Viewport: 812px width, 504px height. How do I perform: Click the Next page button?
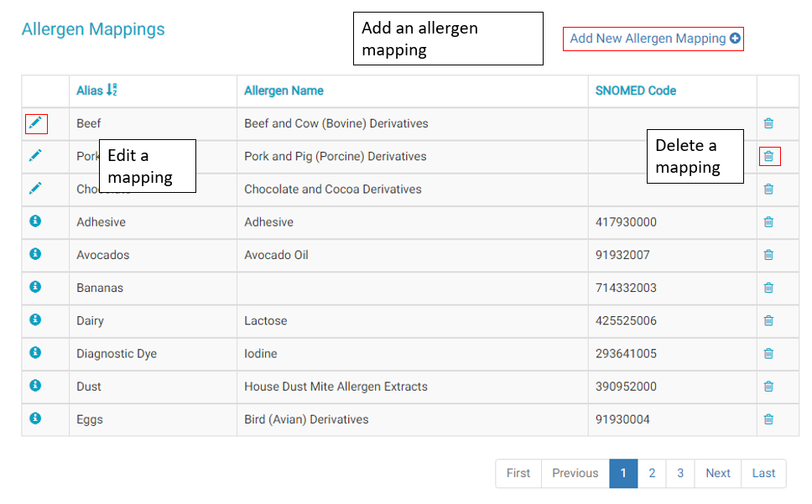tap(718, 473)
